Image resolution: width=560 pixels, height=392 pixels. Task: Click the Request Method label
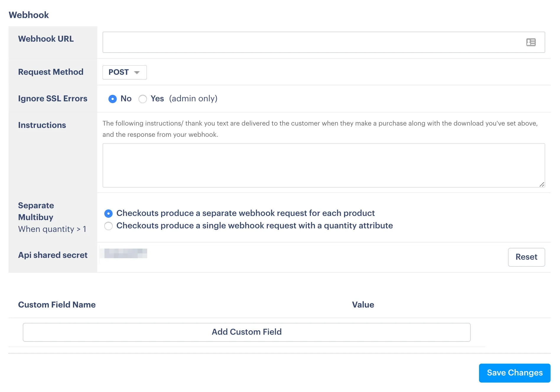point(51,72)
